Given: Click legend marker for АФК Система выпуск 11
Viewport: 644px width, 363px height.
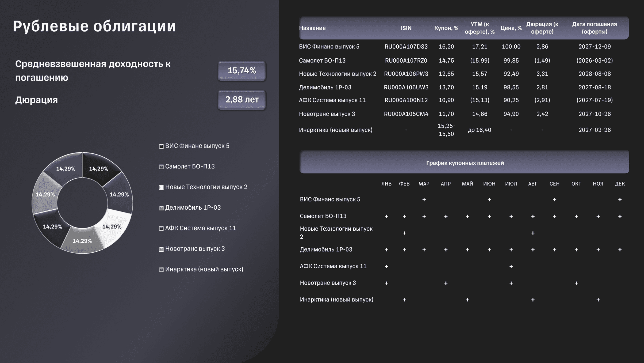Looking at the screenshot, I should 161,229.
